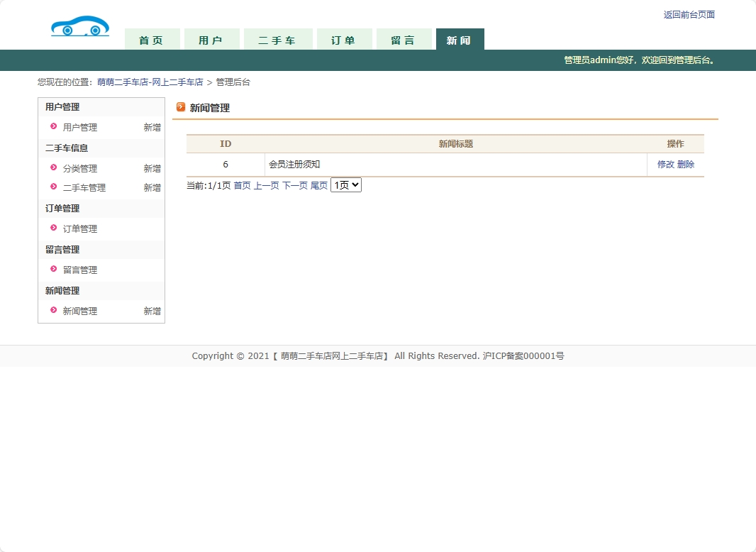This screenshot has width=756, height=552.
Task: Switch to the 二手车 tab
Action: point(277,40)
